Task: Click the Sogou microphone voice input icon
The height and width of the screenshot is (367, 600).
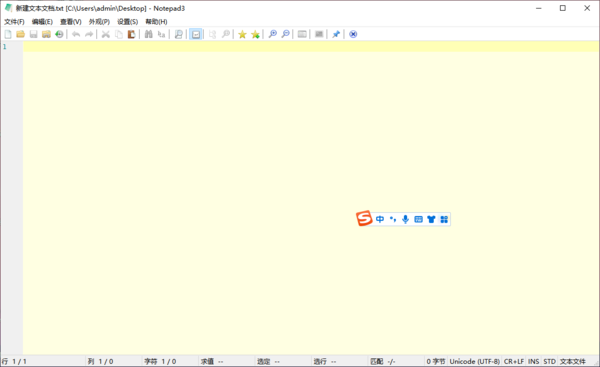Action: tap(406, 219)
